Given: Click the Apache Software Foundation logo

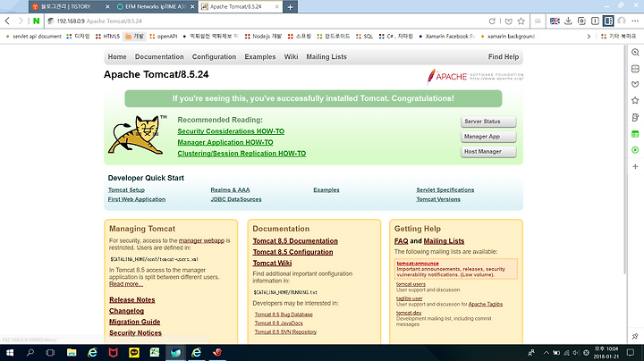Looking at the screenshot, I should pos(475,76).
